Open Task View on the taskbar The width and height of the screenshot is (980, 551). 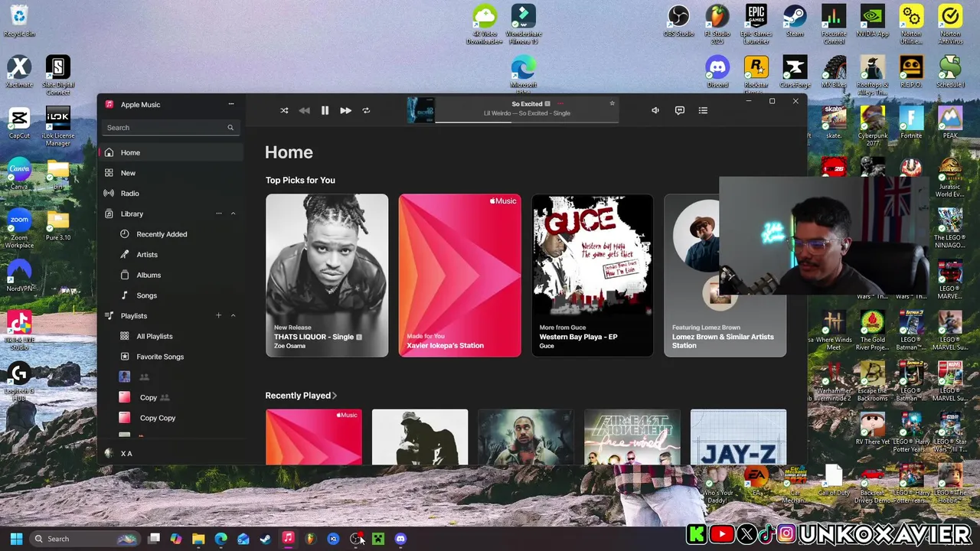[x=154, y=539]
